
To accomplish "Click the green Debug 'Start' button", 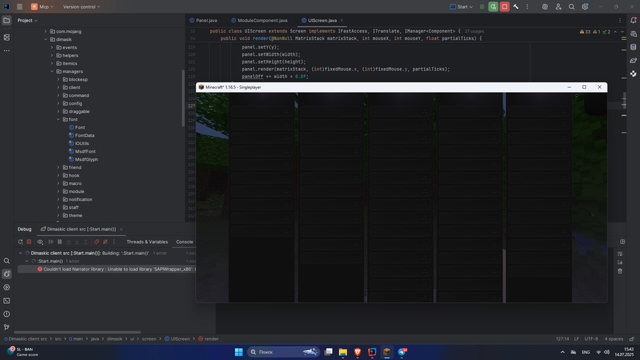I will pos(493,7).
